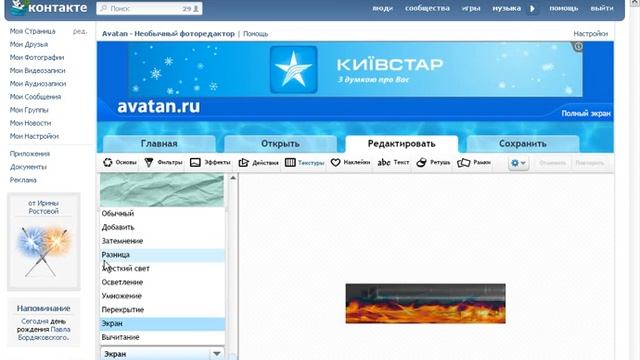Select the crumpled paper texture thumbnail
This screenshot has width=640, height=360.
point(162,190)
